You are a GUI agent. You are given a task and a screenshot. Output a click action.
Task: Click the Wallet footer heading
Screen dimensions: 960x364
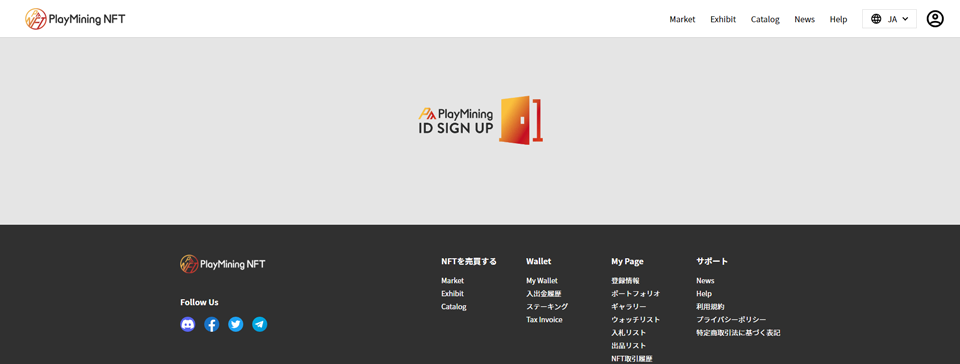click(539, 261)
